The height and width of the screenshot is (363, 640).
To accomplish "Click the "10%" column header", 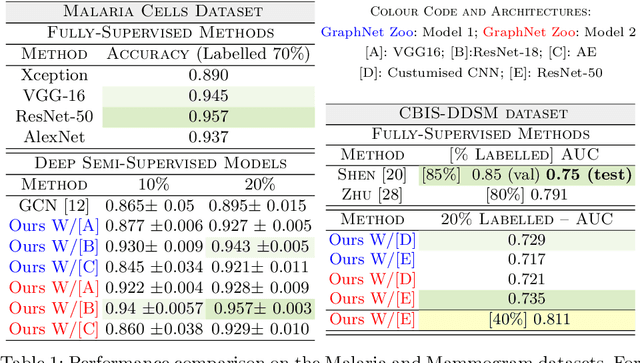I will click(153, 185).
